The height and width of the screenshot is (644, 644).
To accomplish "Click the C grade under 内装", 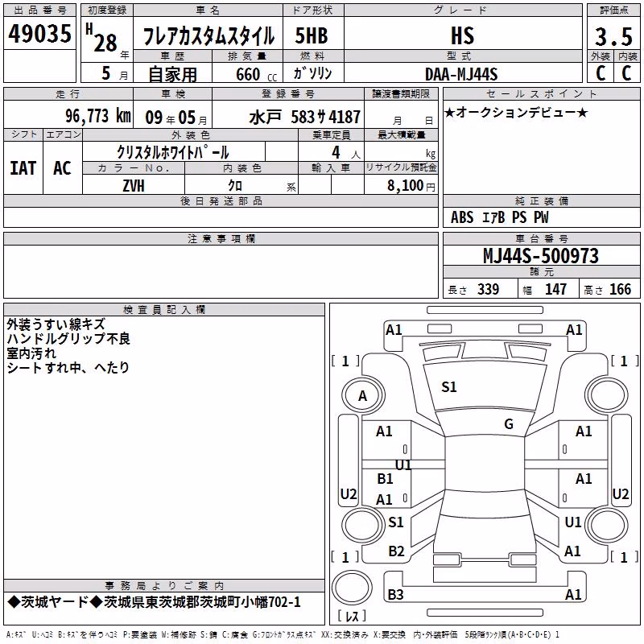I will coord(626,73).
